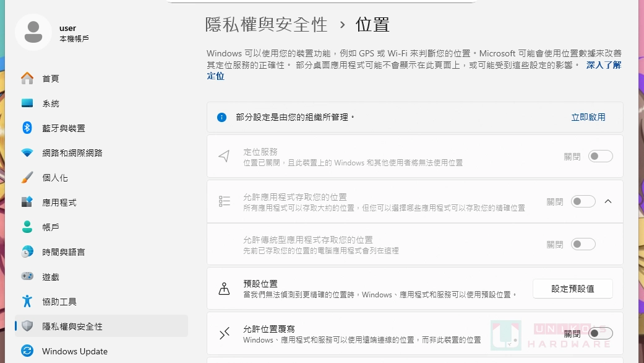Toggle the 允許位置覆寫 switch
644x363 pixels.
pos(601,333)
